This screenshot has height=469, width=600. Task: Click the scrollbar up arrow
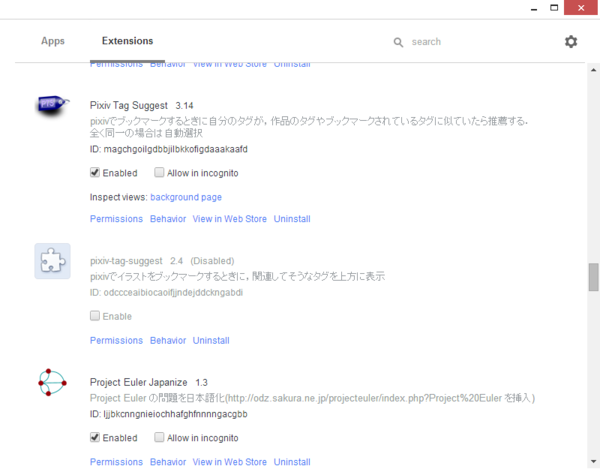[x=593, y=70]
